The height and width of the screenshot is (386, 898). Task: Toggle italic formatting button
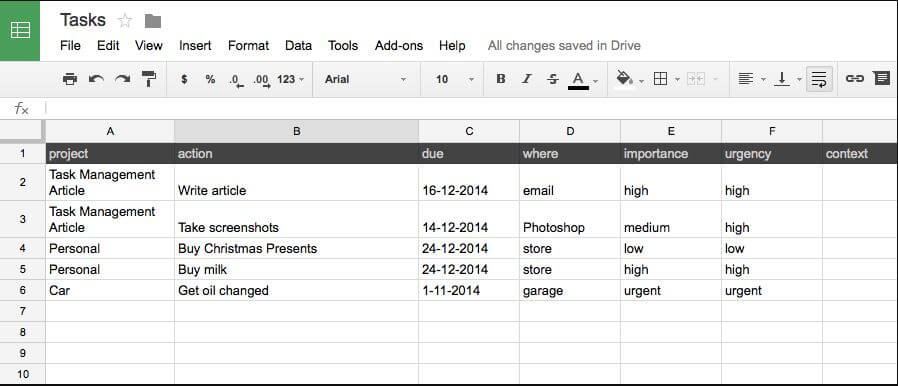coord(527,79)
